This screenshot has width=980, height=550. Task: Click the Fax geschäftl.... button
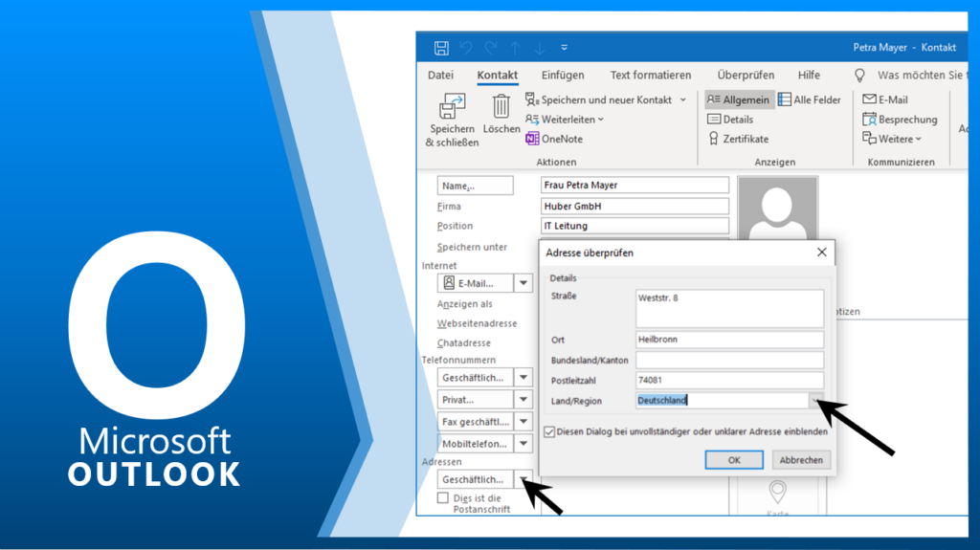click(475, 422)
